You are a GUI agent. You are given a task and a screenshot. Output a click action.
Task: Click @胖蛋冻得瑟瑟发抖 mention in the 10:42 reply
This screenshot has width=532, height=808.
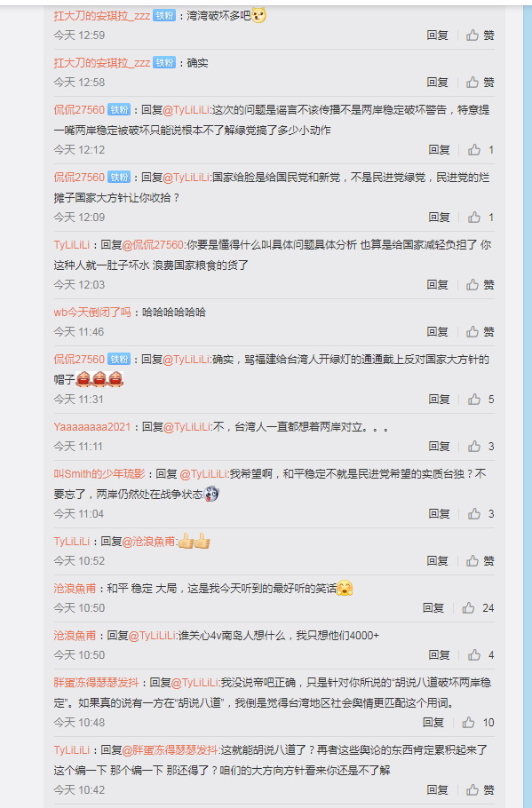tap(171, 749)
